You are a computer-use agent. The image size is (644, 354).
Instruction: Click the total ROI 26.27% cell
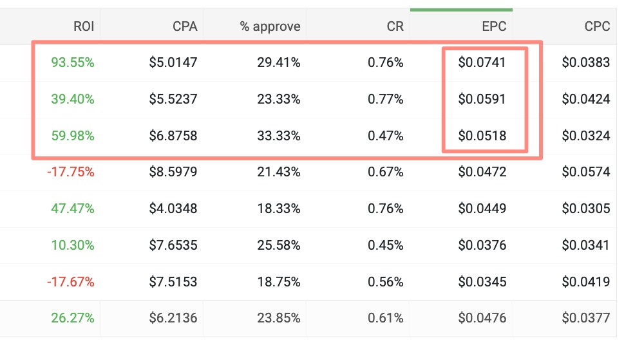click(x=72, y=318)
